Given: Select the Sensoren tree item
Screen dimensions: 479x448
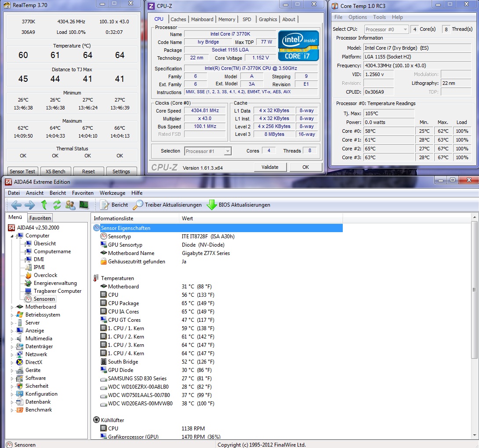Looking at the screenshot, I should 44,299.
